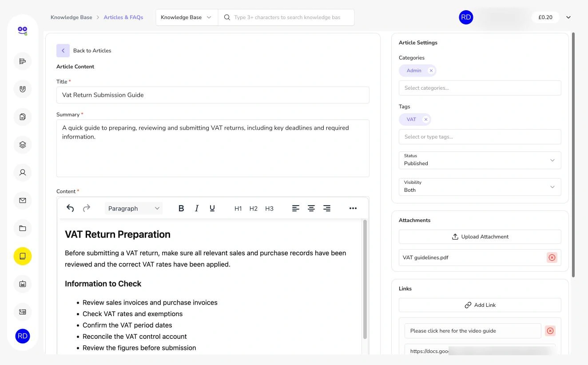Center align text
Image resolution: width=588 pixels, height=365 pixels.
pos(311,208)
